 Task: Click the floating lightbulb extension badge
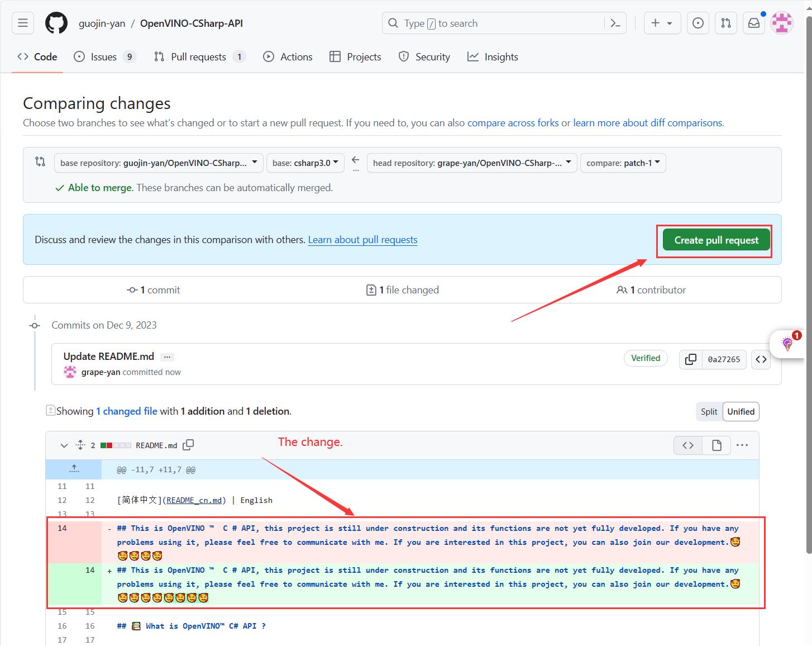click(789, 343)
